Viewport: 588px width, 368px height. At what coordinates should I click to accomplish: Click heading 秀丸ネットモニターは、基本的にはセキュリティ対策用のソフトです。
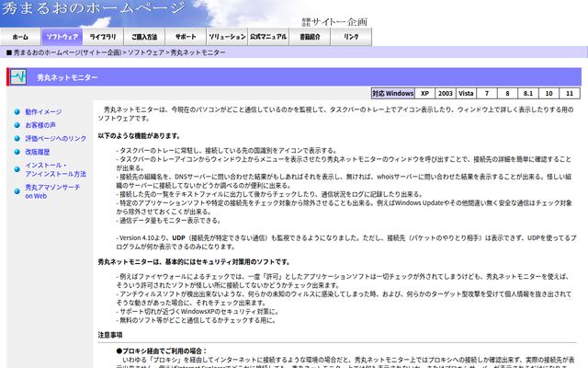(x=194, y=262)
